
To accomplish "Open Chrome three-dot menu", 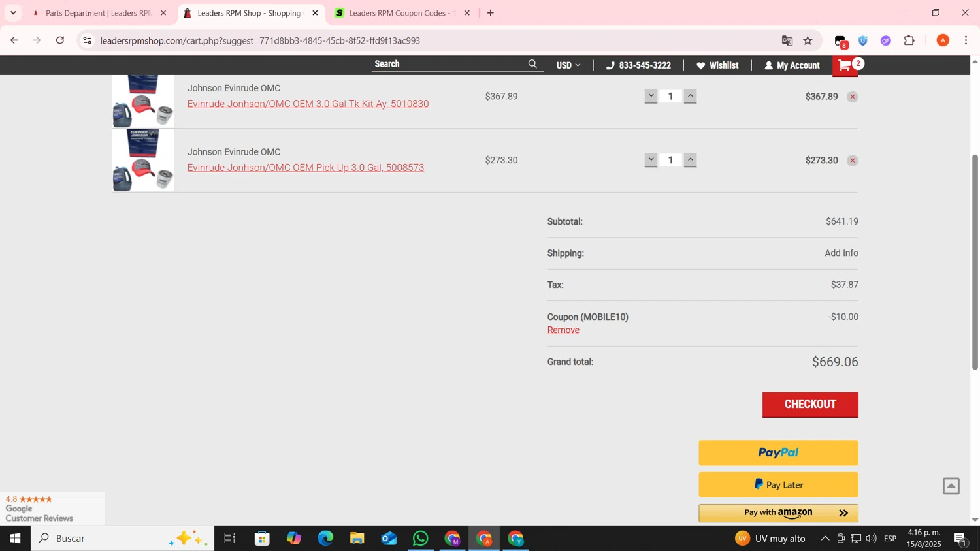I will point(966,40).
